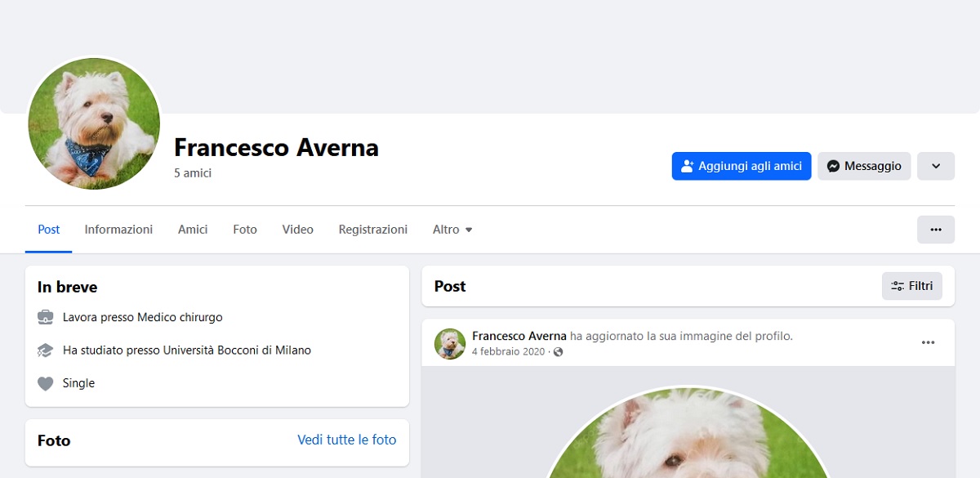Switch to the Video tab

[x=297, y=230]
